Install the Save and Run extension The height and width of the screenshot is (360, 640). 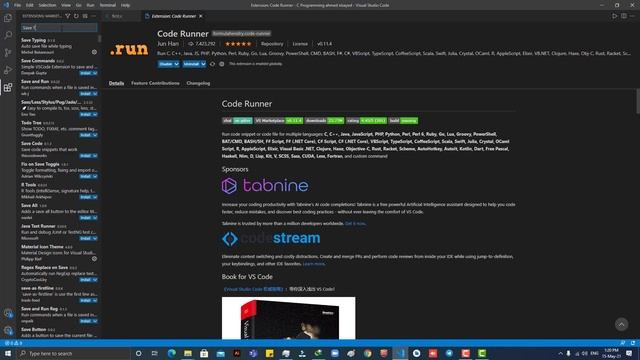[x=88, y=94]
